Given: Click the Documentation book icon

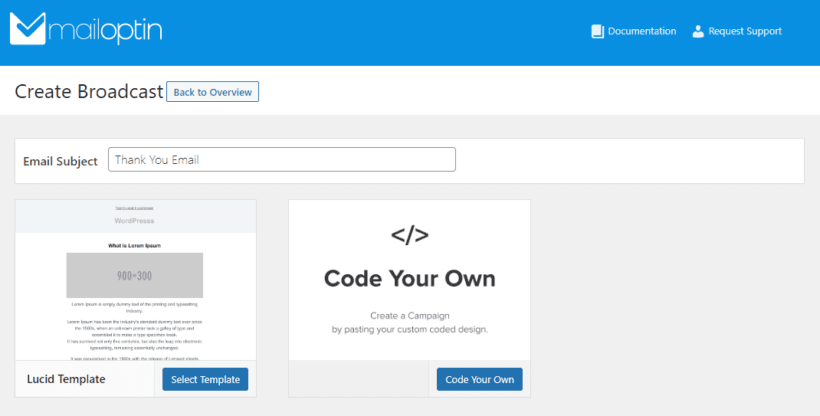Looking at the screenshot, I should click(x=597, y=31).
